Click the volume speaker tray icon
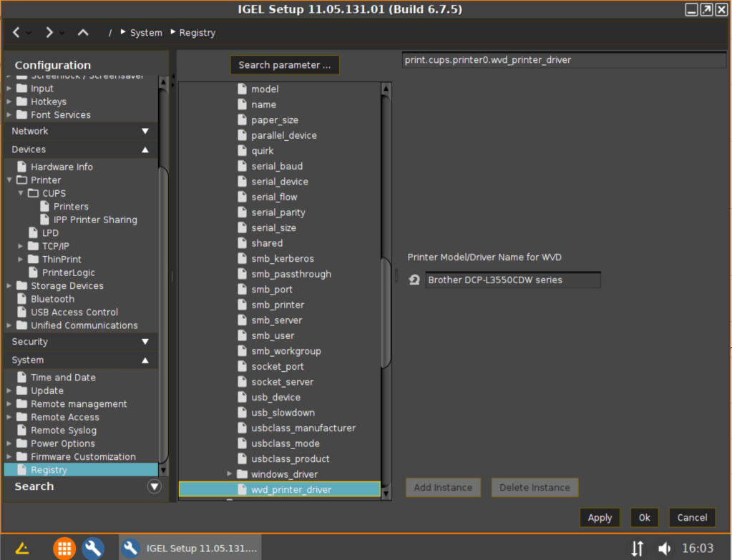Viewport: 732px width, 560px height. (x=664, y=549)
